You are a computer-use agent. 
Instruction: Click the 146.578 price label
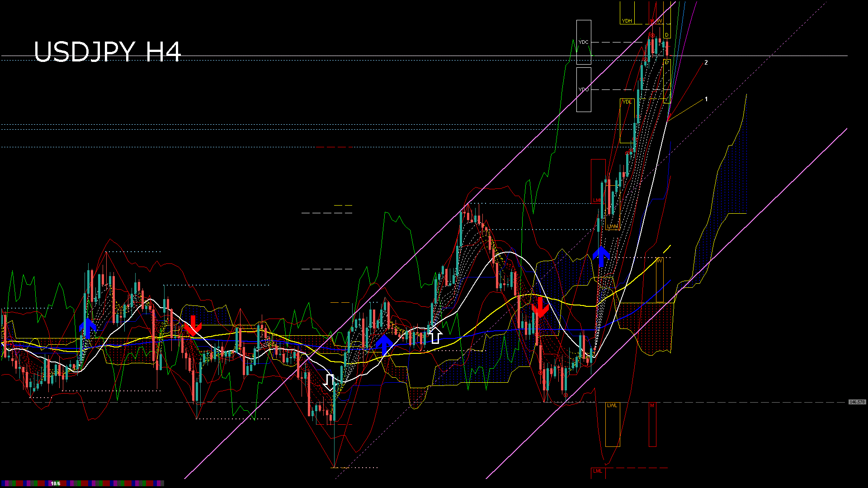point(857,402)
